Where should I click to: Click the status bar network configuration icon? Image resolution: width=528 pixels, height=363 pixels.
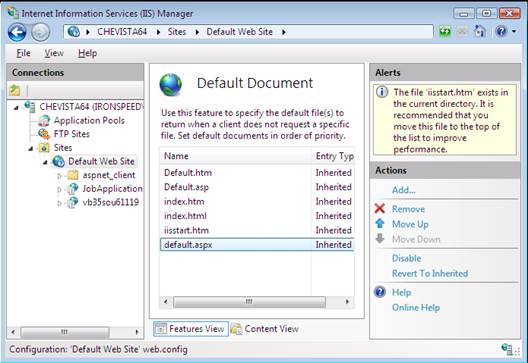[507, 349]
